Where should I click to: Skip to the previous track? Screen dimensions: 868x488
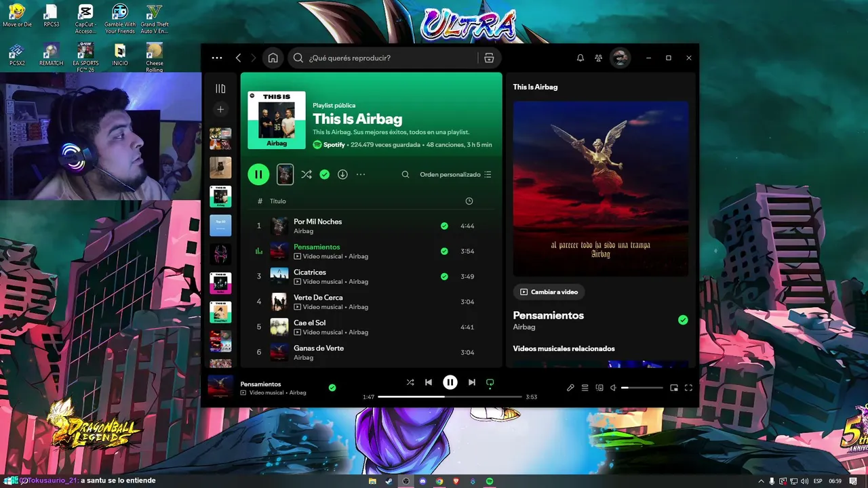click(429, 382)
